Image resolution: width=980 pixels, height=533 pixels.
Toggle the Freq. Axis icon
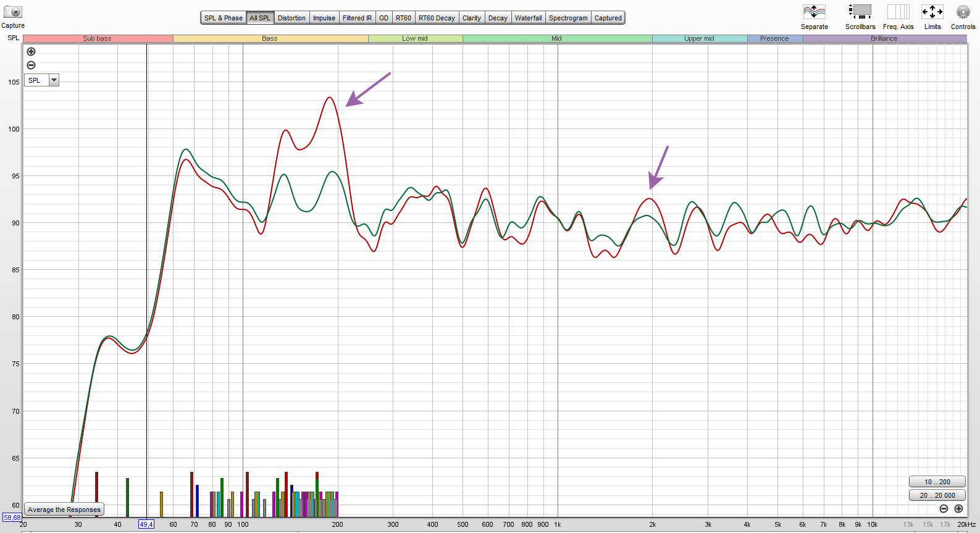click(x=898, y=12)
